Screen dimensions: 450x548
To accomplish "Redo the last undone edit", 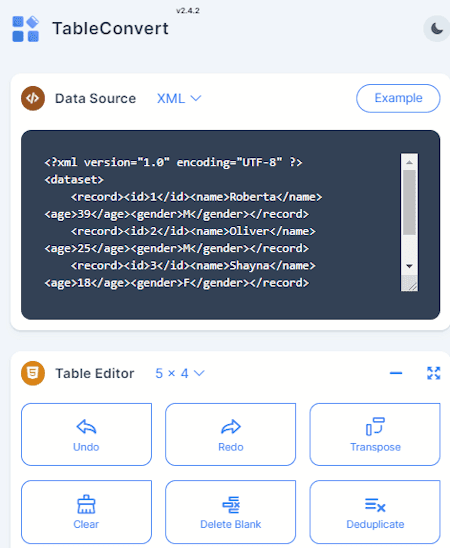I will [231, 434].
